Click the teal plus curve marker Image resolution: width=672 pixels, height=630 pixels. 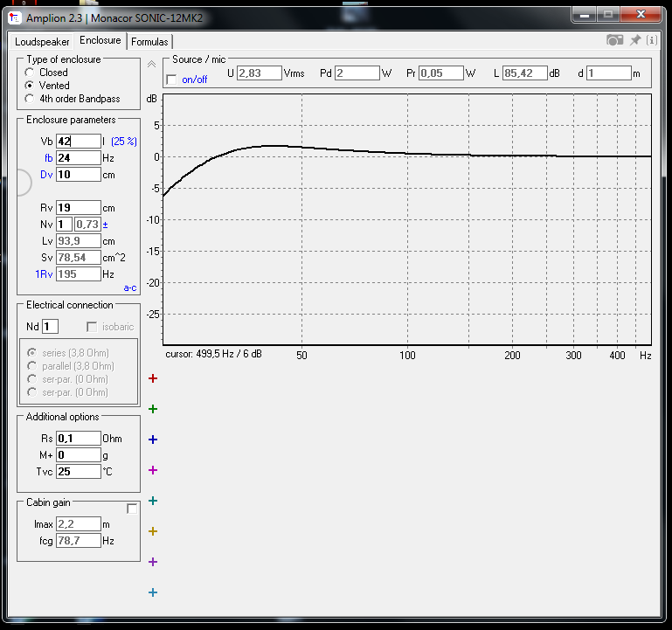coord(153,501)
